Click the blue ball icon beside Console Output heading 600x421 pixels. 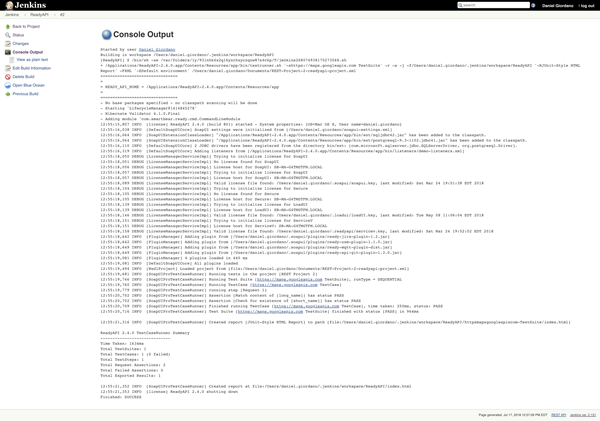coord(106,34)
